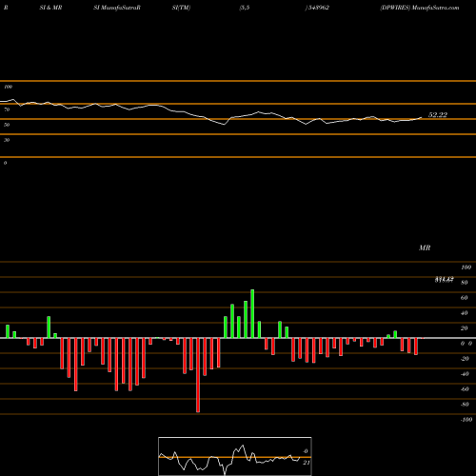Click the ') 543962' code in header
Screen dimensions: 476x476
click(x=317, y=8)
